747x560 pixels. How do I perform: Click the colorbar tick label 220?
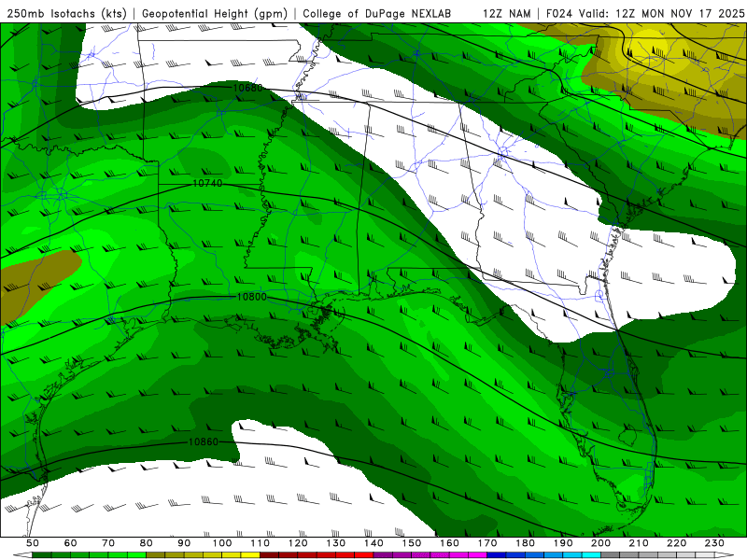(x=676, y=543)
